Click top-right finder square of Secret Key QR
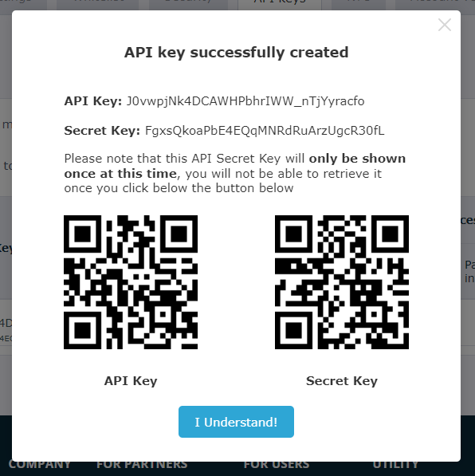475x476 pixels. 390,234
